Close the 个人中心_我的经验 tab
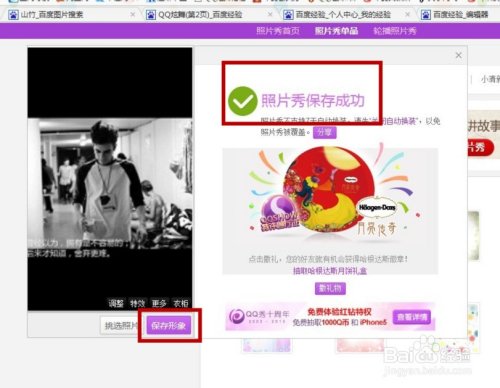500x388 pixels. [407, 15]
